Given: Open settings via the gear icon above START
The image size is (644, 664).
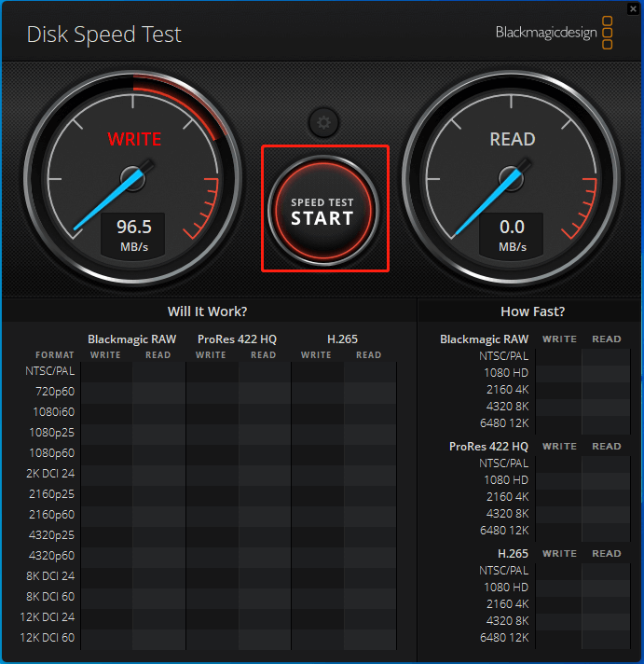Looking at the screenshot, I should pos(323,123).
